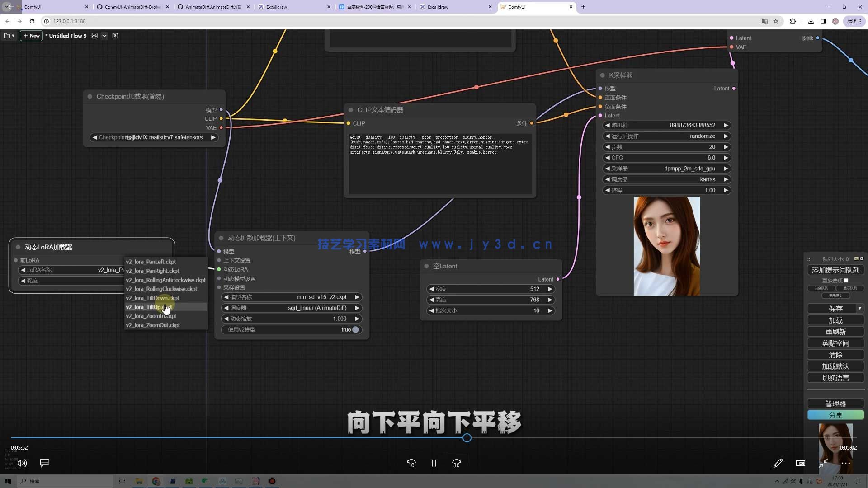Click the skip forward 30 seconds icon
868x488 pixels.
[457, 463]
